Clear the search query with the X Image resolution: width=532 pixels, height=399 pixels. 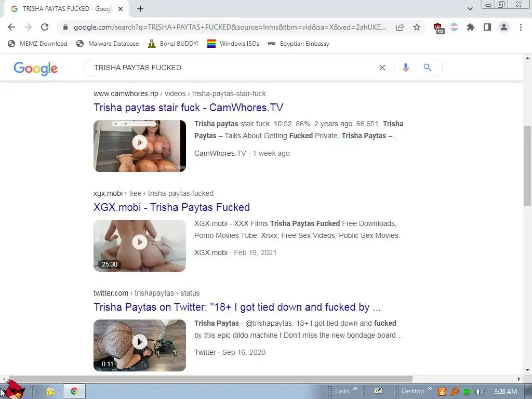pos(382,68)
